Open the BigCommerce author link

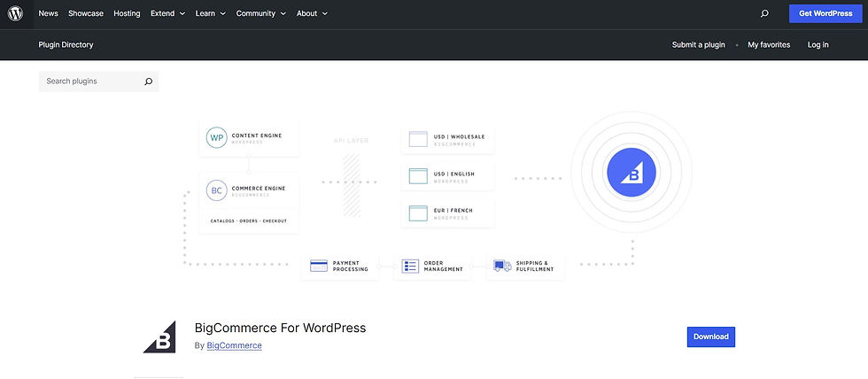coord(234,346)
